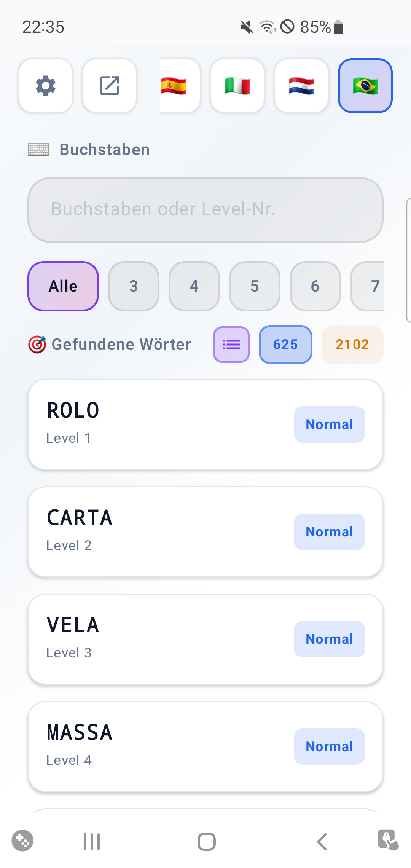Image resolution: width=411 pixels, height=868 pixels.
Task: Tap the Android recent apps button
Action: pyautogui.click(x=92, y=841)
